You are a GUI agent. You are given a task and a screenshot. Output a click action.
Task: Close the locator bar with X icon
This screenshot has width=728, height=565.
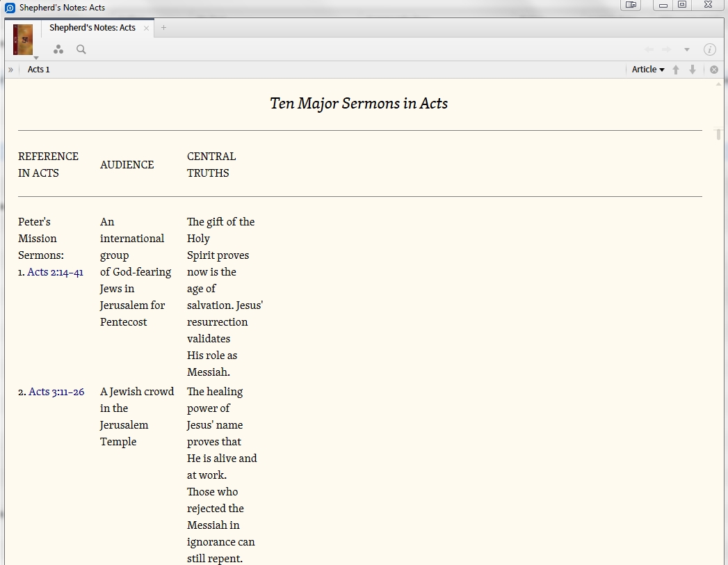click(714, 70)
